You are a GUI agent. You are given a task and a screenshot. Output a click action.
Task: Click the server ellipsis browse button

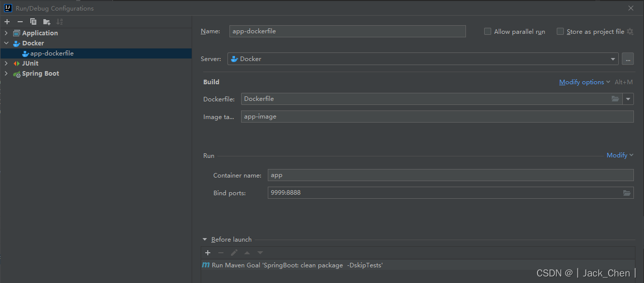click(628, 59)
